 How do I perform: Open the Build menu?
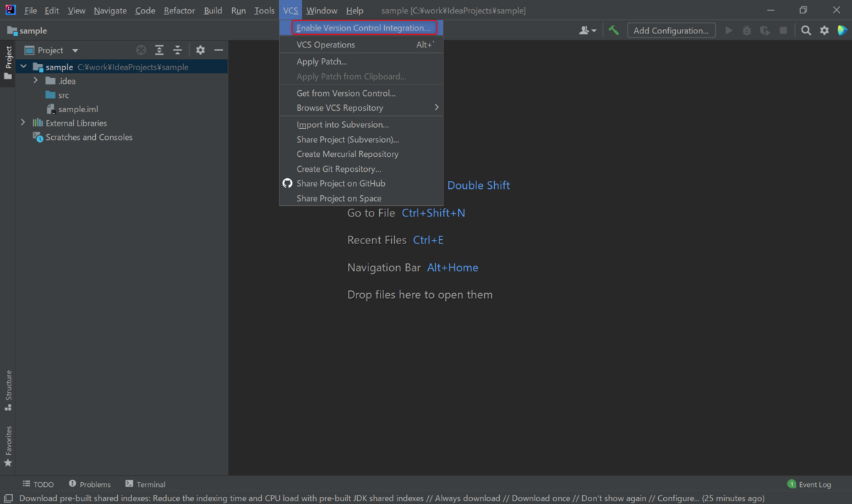tap(213, 11)
